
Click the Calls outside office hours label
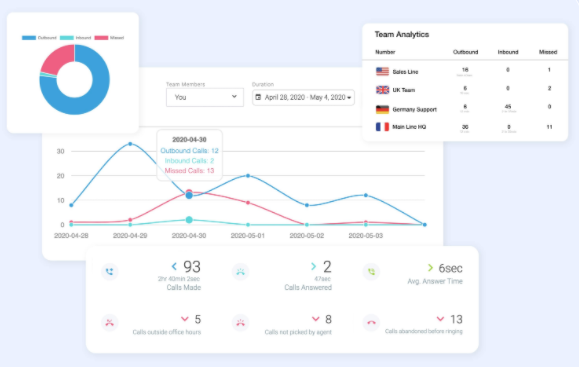167,332
